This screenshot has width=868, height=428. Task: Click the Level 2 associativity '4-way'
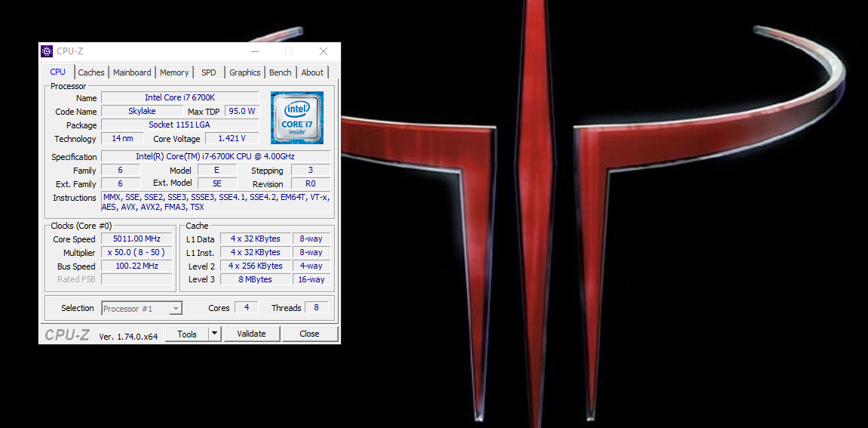coord(311,266)
